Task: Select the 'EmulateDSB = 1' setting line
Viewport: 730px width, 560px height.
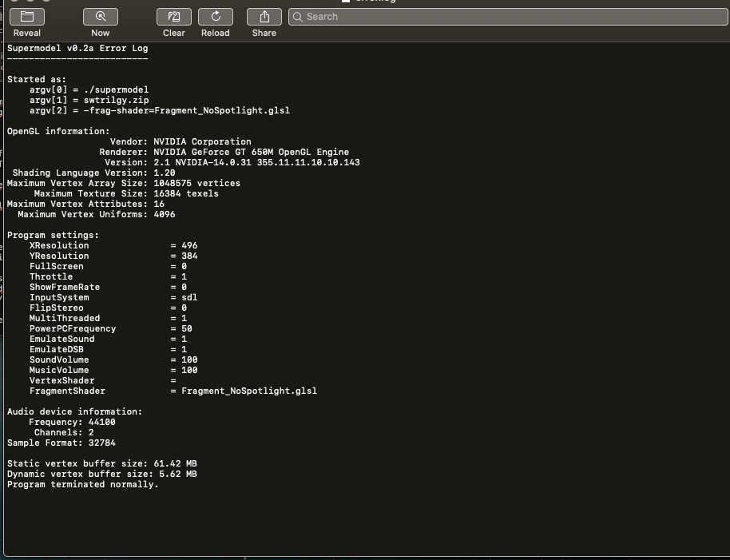Action: (108, 349)
